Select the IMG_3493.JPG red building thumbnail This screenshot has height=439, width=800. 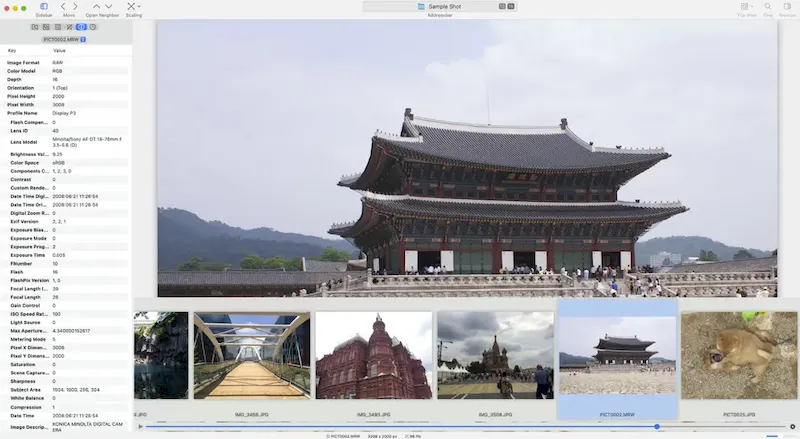click(373, 355)
